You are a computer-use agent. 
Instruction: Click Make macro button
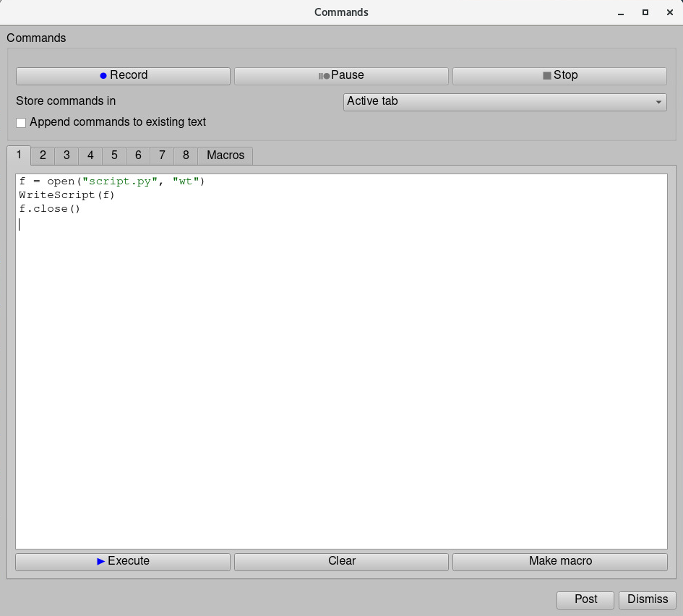[559, 562]
